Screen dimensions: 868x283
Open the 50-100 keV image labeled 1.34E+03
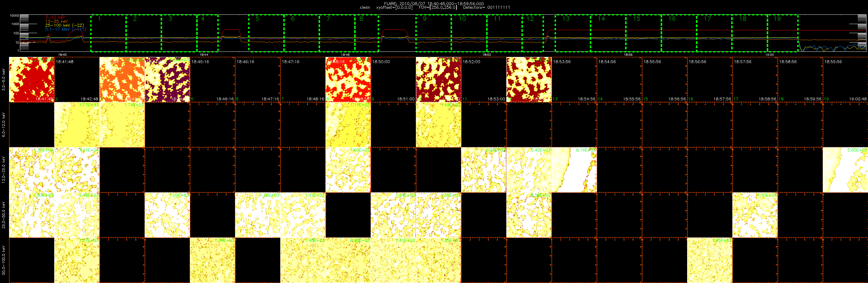click(x=212, y=260)
